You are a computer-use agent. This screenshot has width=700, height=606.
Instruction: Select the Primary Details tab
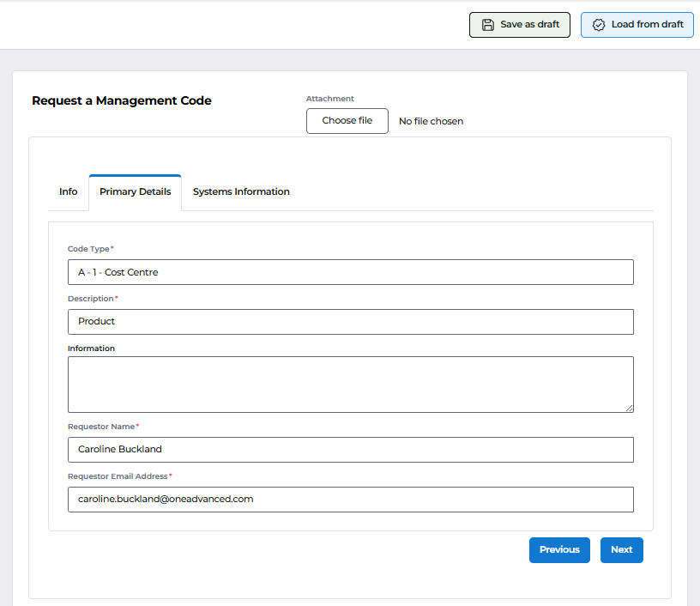click(x=136, y=191)
